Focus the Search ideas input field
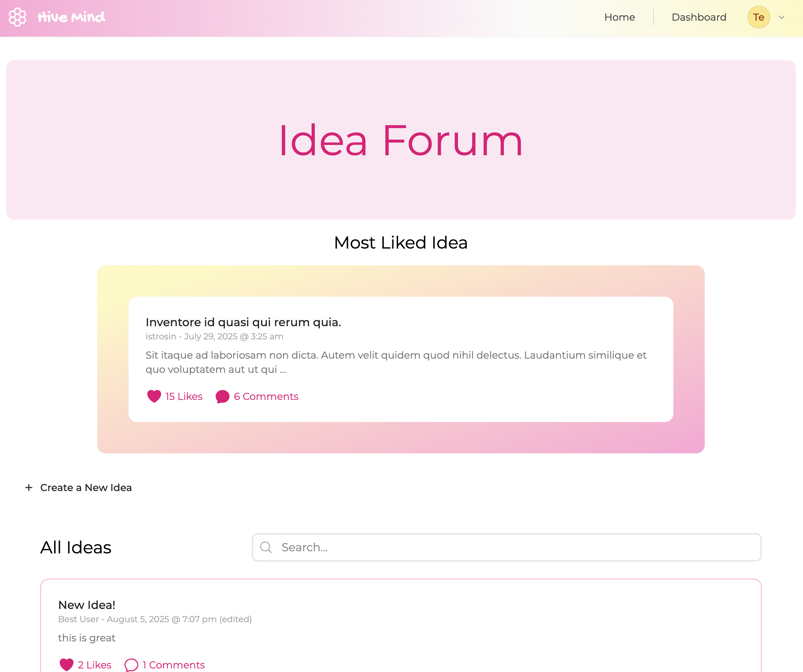Screen dimensions: 803x672 tap(507, 547)
